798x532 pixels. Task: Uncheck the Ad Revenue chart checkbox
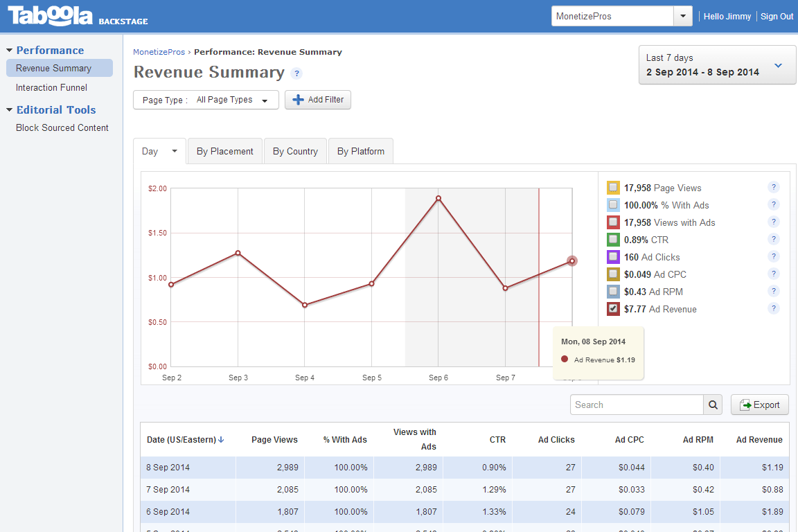(x=613, y=309)
